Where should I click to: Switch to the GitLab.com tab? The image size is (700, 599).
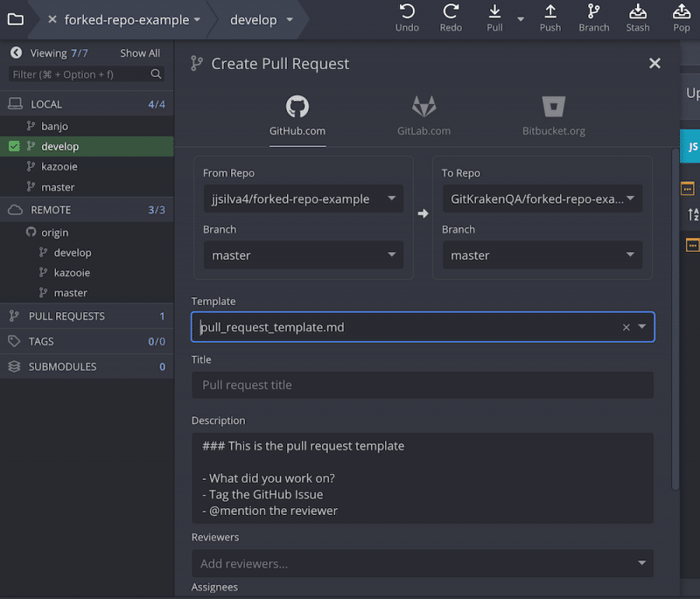tap(423, 116)
